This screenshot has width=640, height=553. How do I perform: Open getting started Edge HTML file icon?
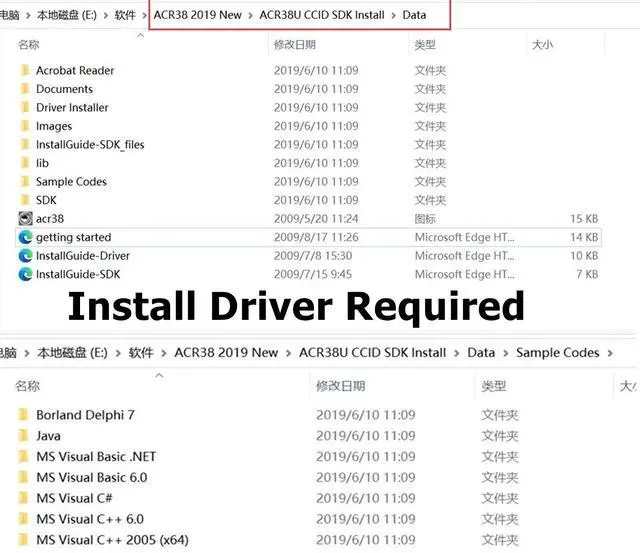(25, 237)
